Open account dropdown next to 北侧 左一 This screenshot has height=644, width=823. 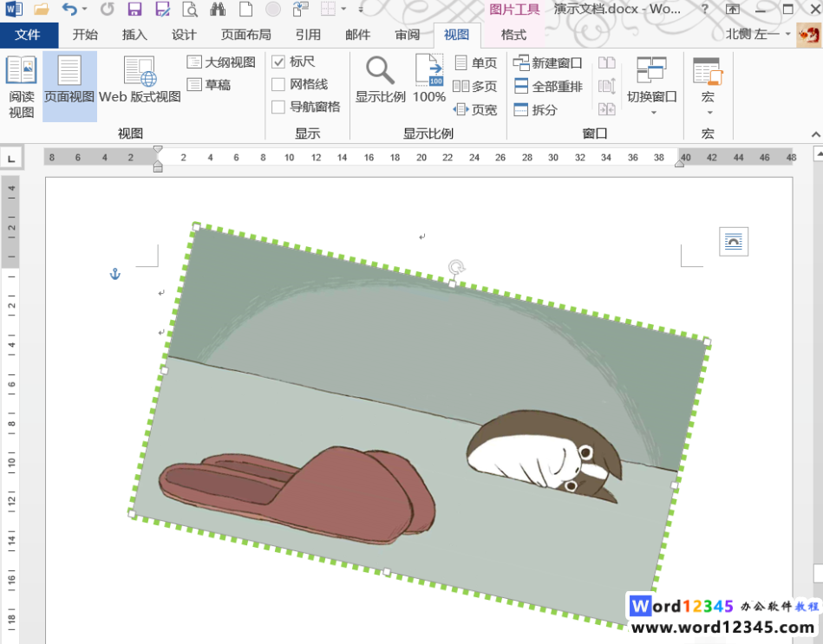[x=787, y=34]
